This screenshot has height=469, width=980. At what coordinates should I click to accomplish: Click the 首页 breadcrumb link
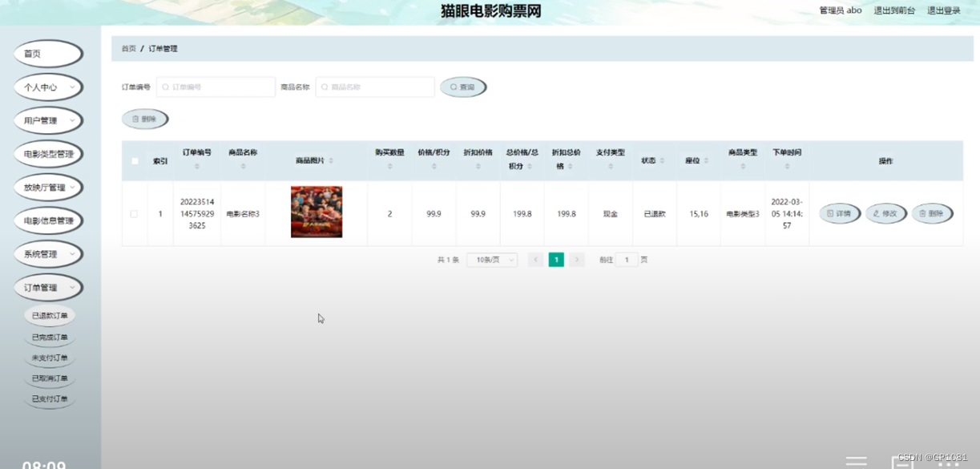coord(128,49)
